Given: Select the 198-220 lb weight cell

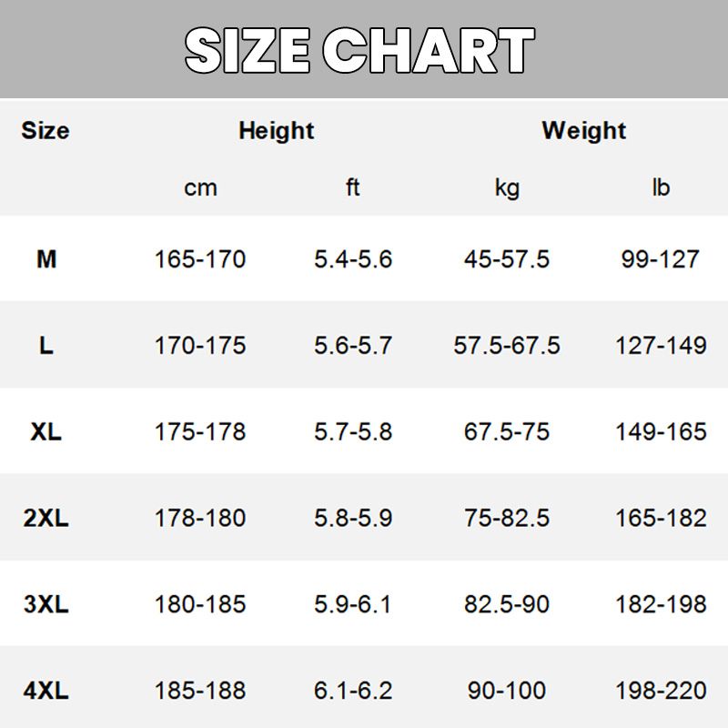Looking at the screenshot, I should (661, 691).
